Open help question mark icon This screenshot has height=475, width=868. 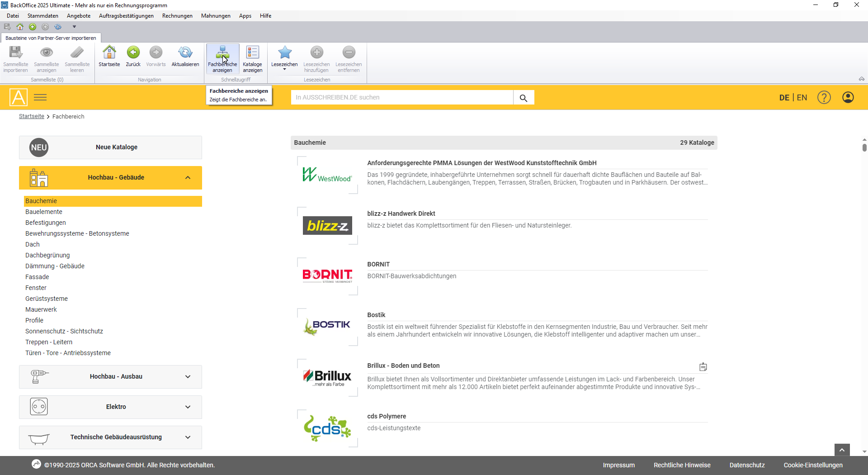pyautogui.click(x=824, y=97)
